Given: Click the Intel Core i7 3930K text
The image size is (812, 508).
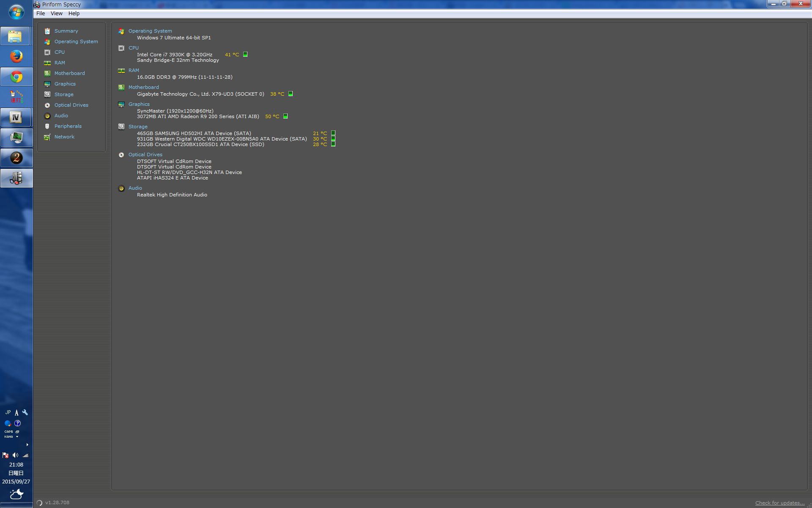Looking at the screenshot, I should point(175,55).
